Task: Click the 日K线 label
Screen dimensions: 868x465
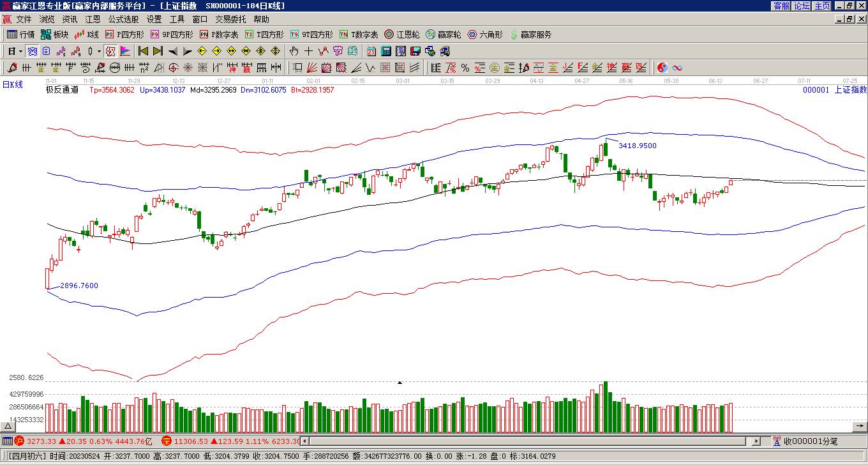Action: (x=13, y=84)
